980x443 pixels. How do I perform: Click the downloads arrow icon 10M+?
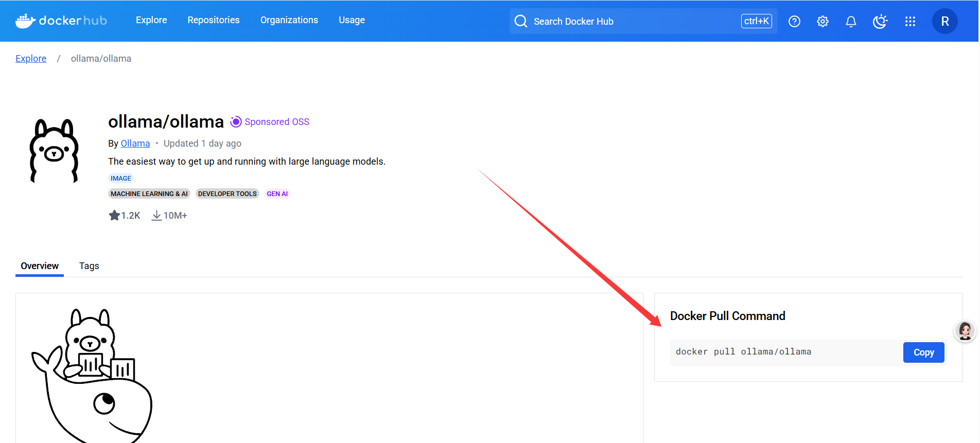[x=156, y=215]
